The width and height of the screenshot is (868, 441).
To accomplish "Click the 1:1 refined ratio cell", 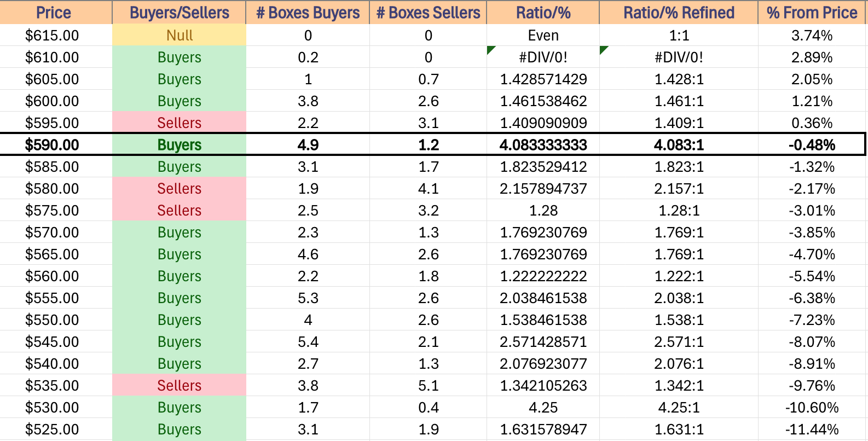I will [679, 35].
